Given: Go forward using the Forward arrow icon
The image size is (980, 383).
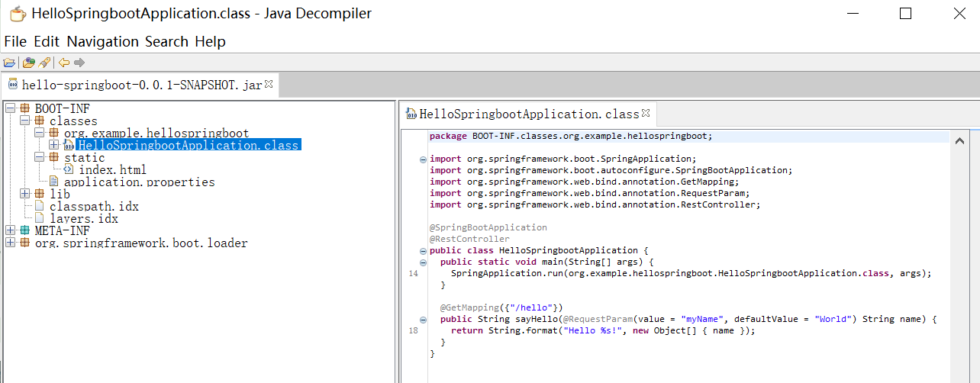Looking at the screenshot, I should coord(79,63).
